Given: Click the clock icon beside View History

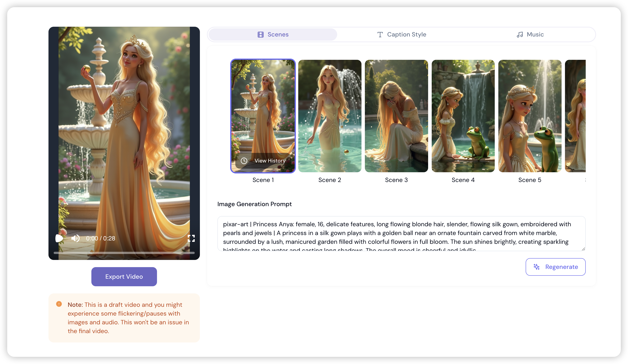Looking at the screenshot, I should 244,161.
